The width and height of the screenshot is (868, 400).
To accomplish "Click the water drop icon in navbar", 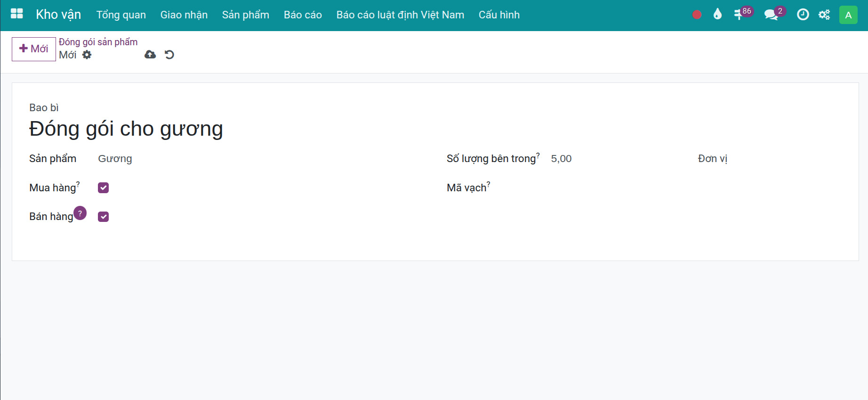I will pos(717,15).
